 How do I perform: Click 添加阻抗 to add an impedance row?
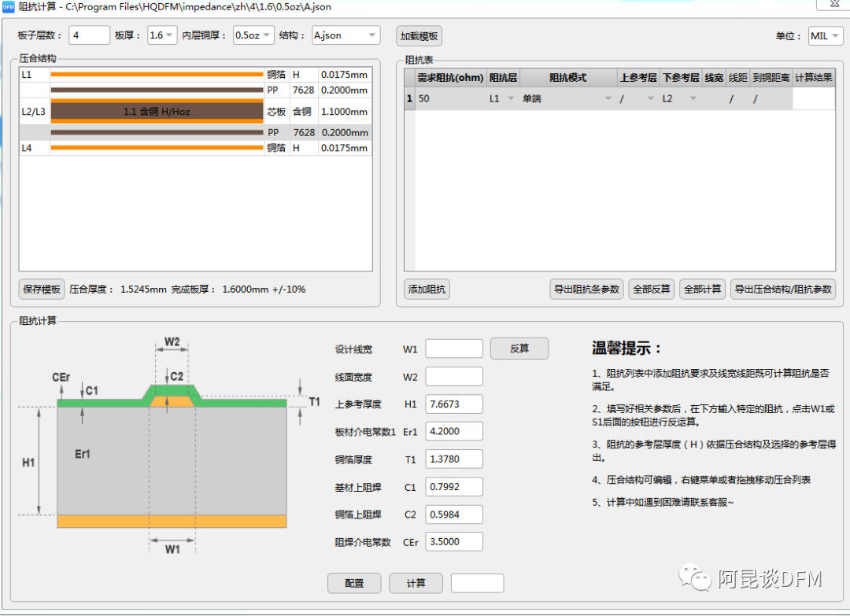coord(429,289)
